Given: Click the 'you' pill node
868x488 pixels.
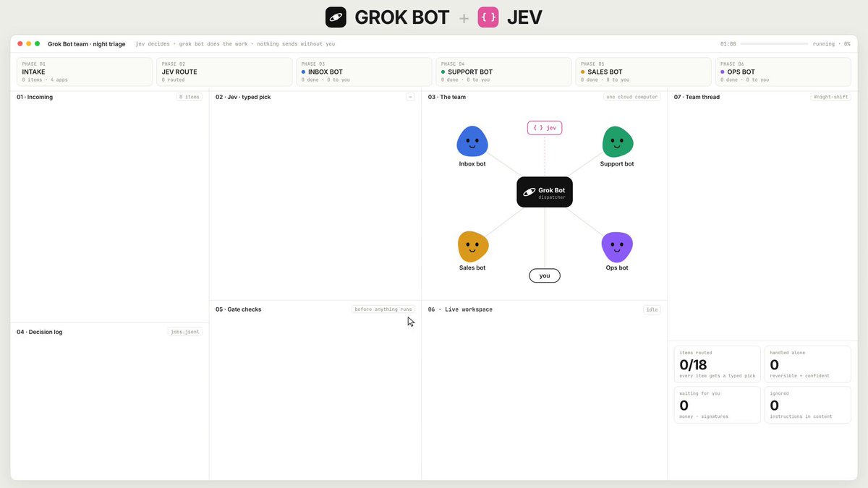Looking at the screenshot, I should [545, 275].
